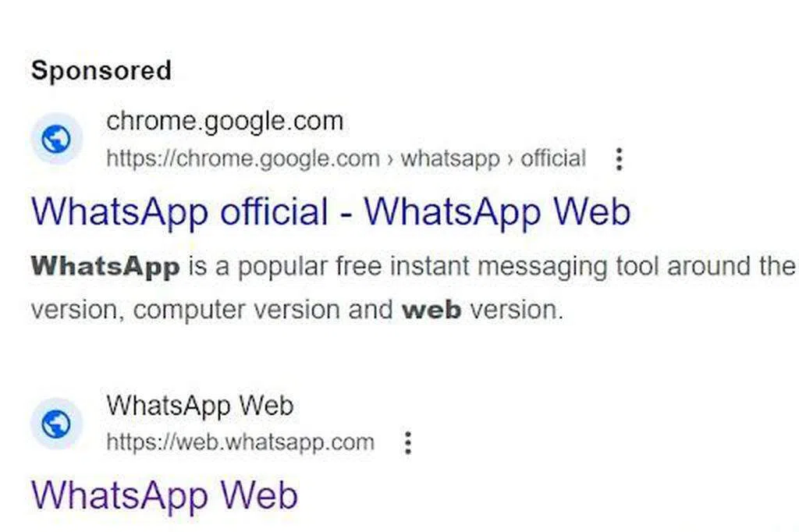This screenshot has height=532, width=799.
Task: Open three-dot menu next to web.whatsapp.com URL
Action: pos(407,443)
